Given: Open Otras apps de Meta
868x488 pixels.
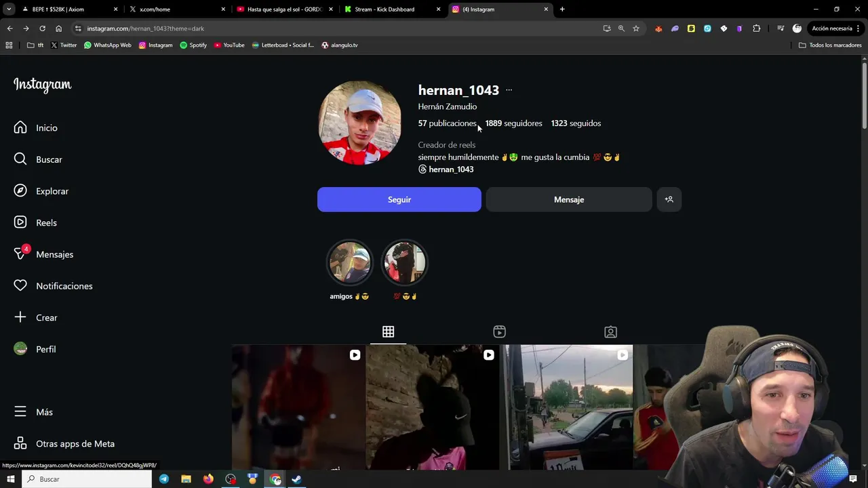Looking at the screenshot, I should click(64, 444).
